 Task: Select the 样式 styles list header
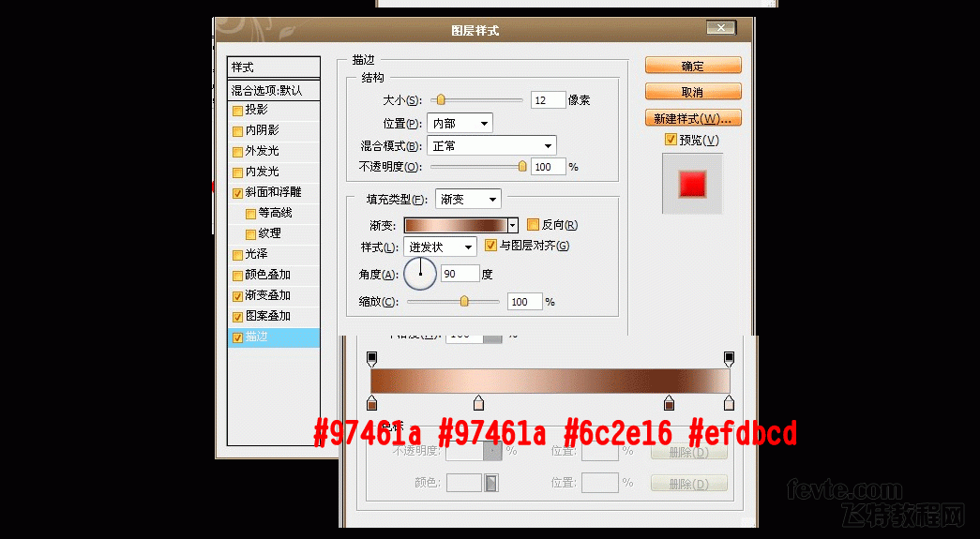click(x=274, y=67)
